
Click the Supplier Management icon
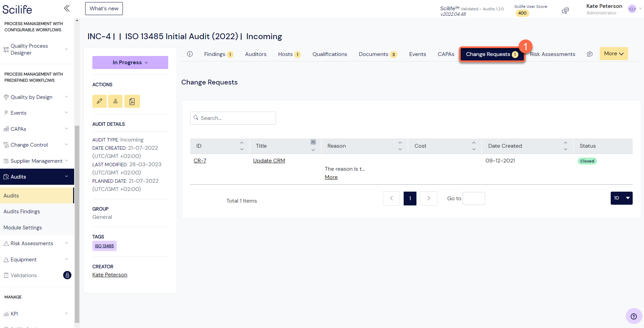[x=6, y=161]
